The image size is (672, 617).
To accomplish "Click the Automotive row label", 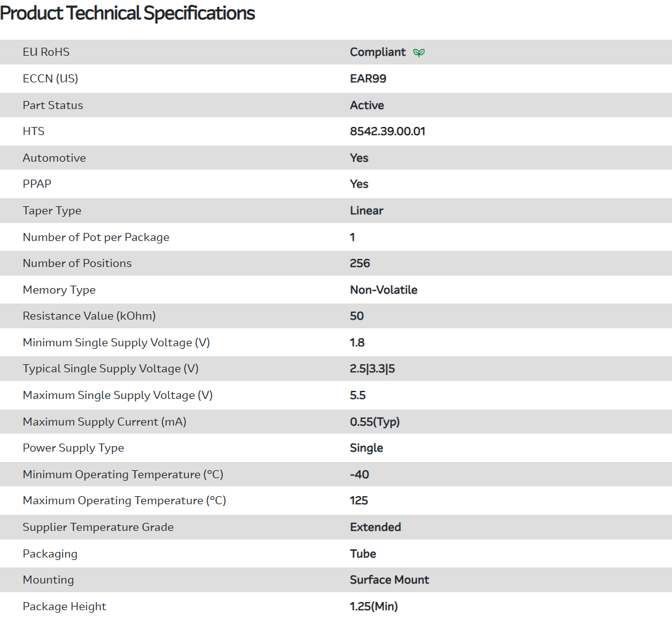I will pyautogui.click(x=55, y=158).
